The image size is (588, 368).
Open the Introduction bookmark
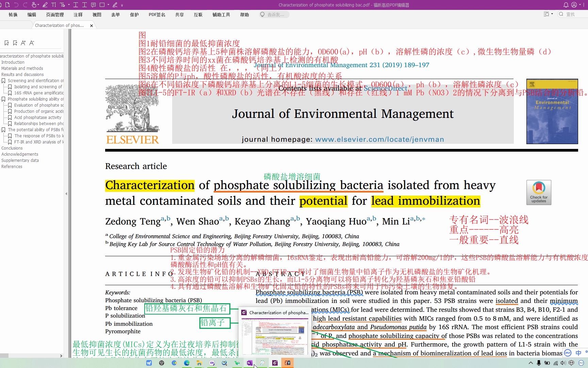(13, 62)
